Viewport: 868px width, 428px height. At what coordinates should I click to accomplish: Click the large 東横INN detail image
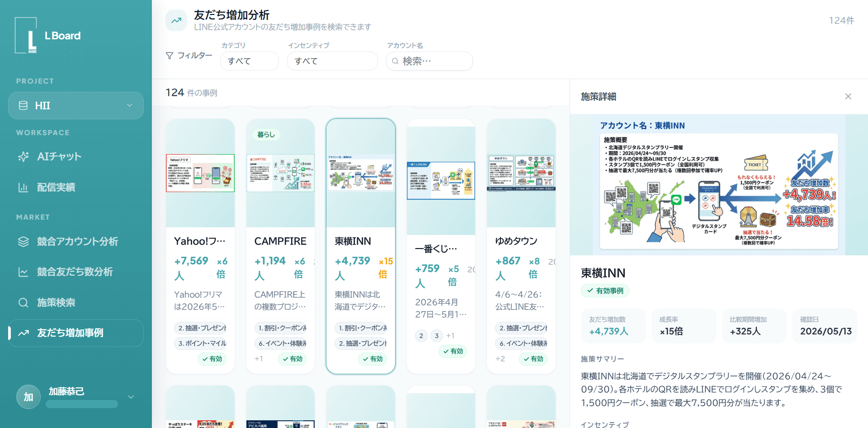pyautogui.click(x=719, y=185)
